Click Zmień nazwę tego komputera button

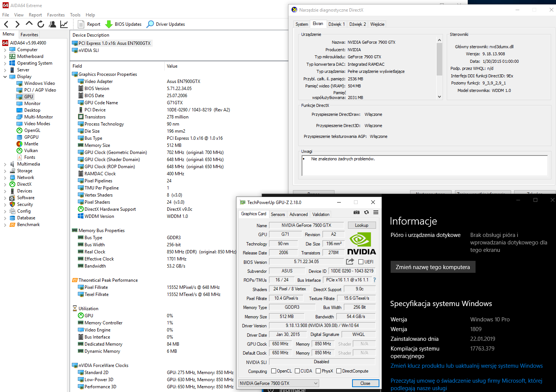tap(433, 267)
